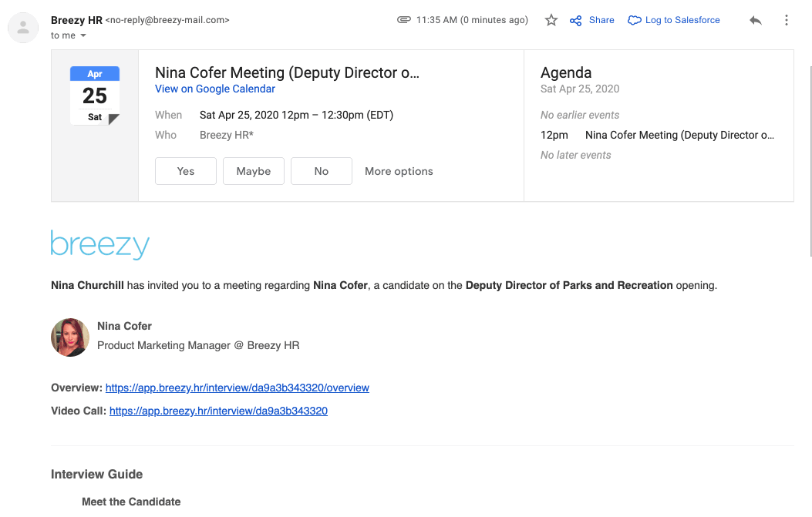The width and height of the screenshot is (812, 517).
Task: Click the Nina Cofer Meeting title
Action: coord(287,72)
